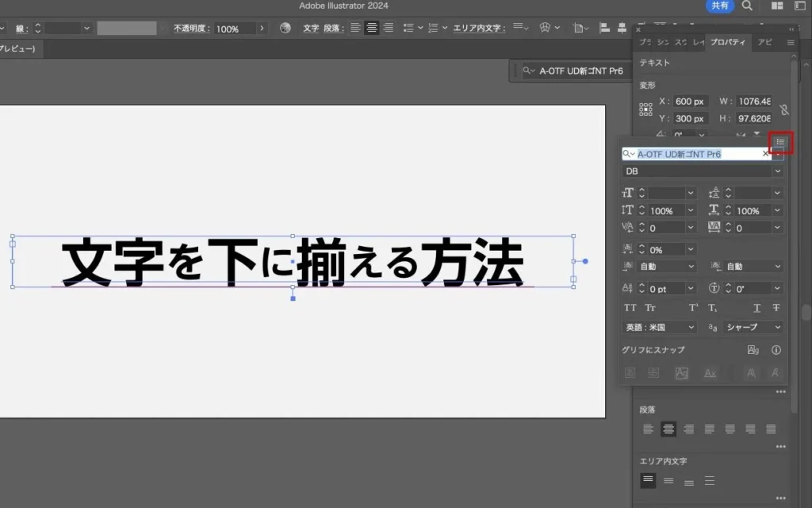Open the character panel menu icon highlighted in red
Screen dimensions: 812x508
click(780, 142)
